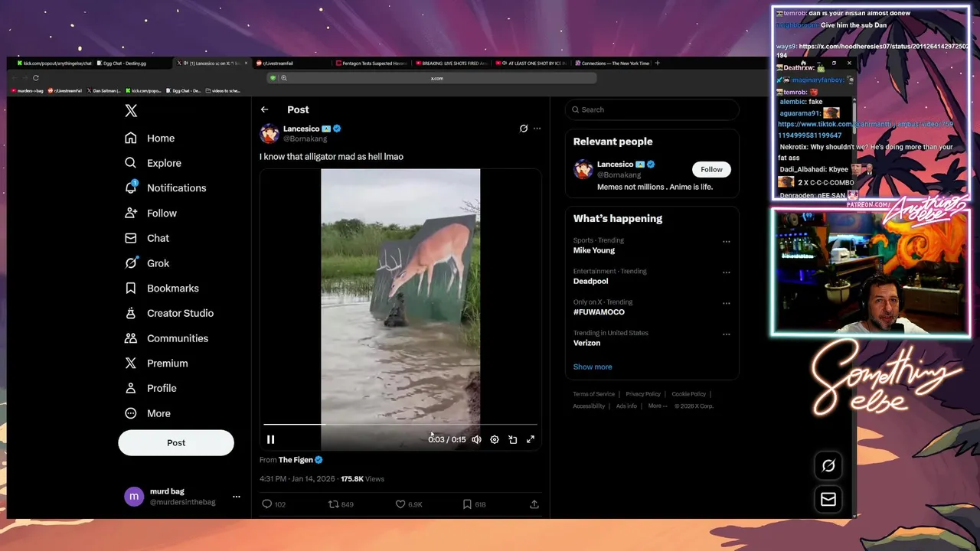Open Profile from the sidebar
The height and width of the screenshot is (551, 980).
[x=151, y=388]
